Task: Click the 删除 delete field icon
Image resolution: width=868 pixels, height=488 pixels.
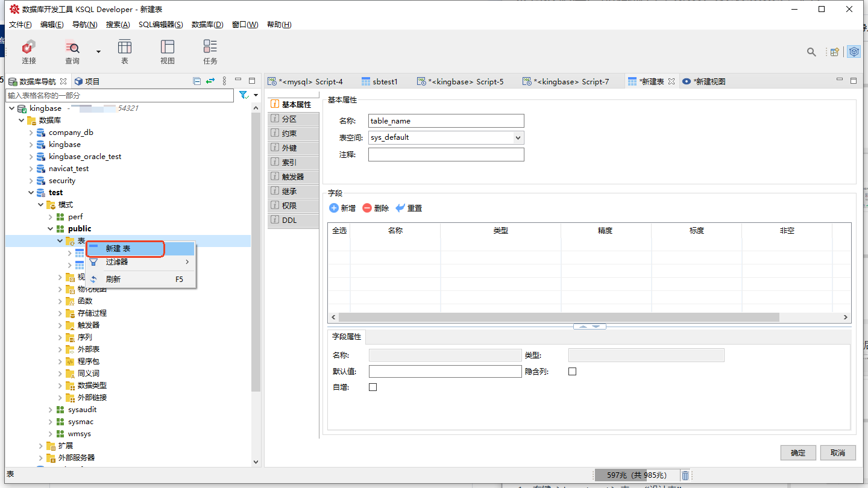Action: click(367, 208)
